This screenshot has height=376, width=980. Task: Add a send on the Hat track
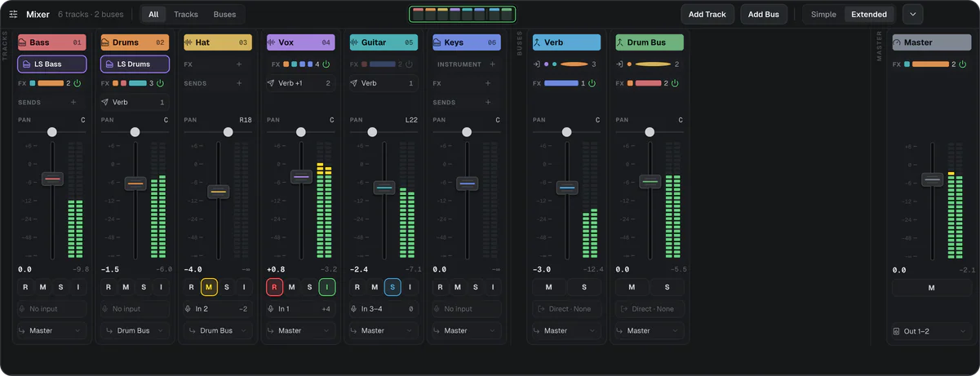tap(239, 83)
